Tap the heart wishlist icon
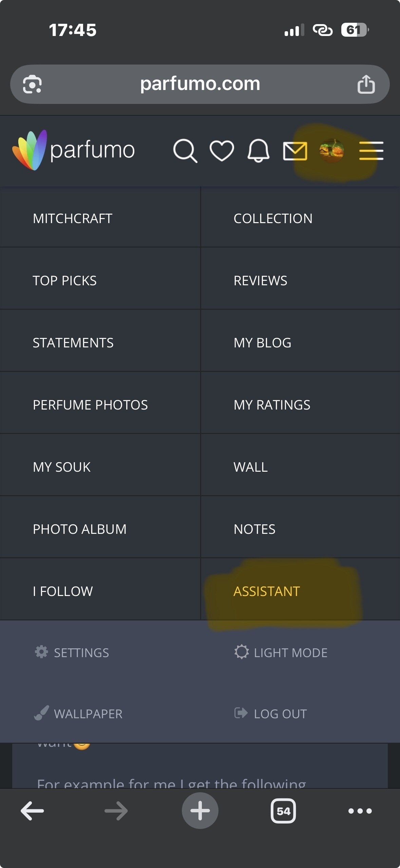This screenshot has width=400, height=868. click(x=222, y=150)
